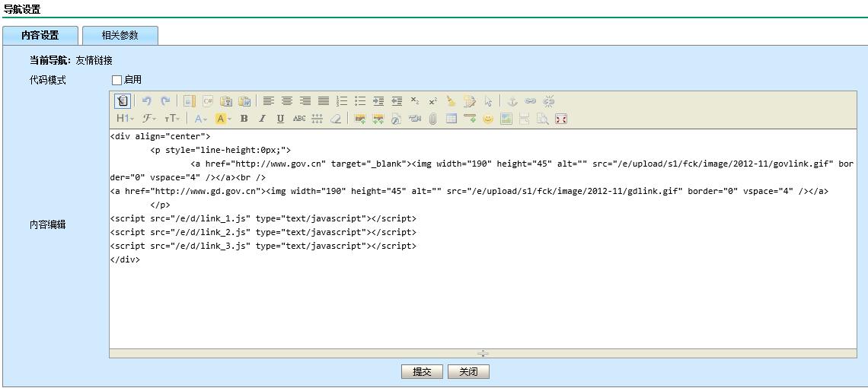Toggle italic formatting
This screenshot has width=868, height=388.
point(262,119)
